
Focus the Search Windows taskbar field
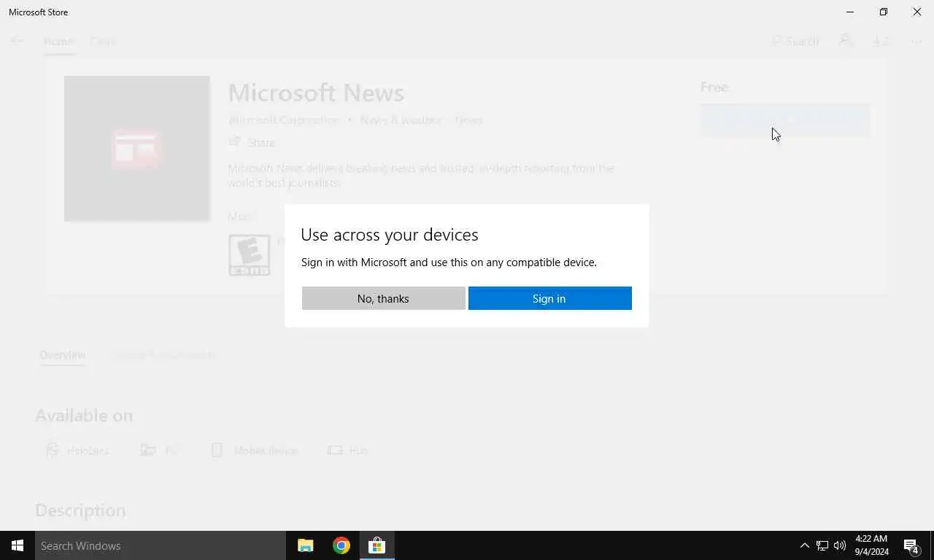(x=161, y=545)
